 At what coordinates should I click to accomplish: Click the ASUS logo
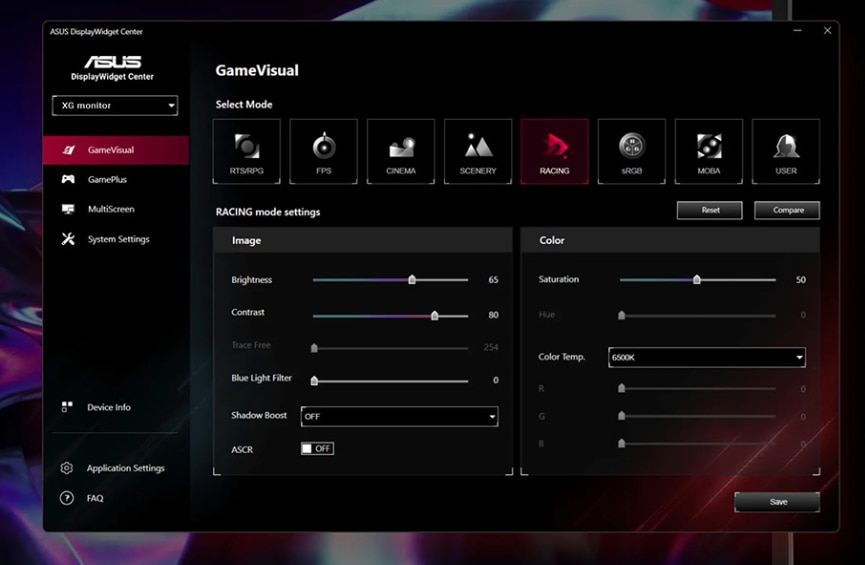113,61
